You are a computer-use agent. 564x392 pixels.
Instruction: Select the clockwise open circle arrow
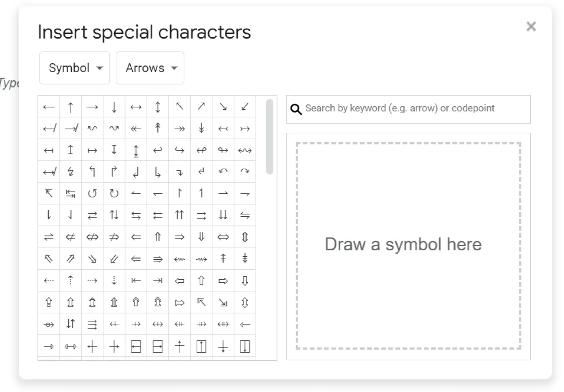tap(114, 193)
